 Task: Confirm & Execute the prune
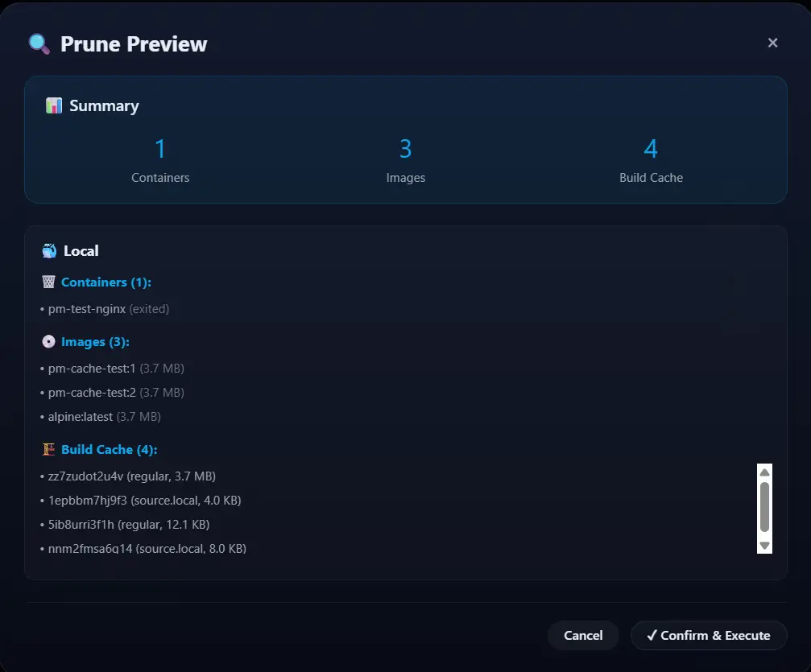click(708, 635)
